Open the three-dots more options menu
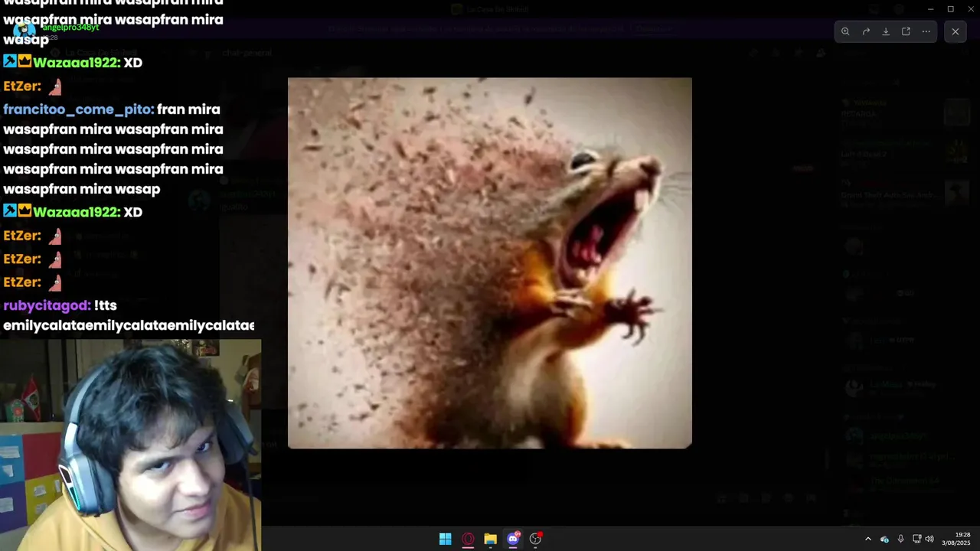Image resolution: width=980 pixels, height=551 pixels. tap(926, 31)
